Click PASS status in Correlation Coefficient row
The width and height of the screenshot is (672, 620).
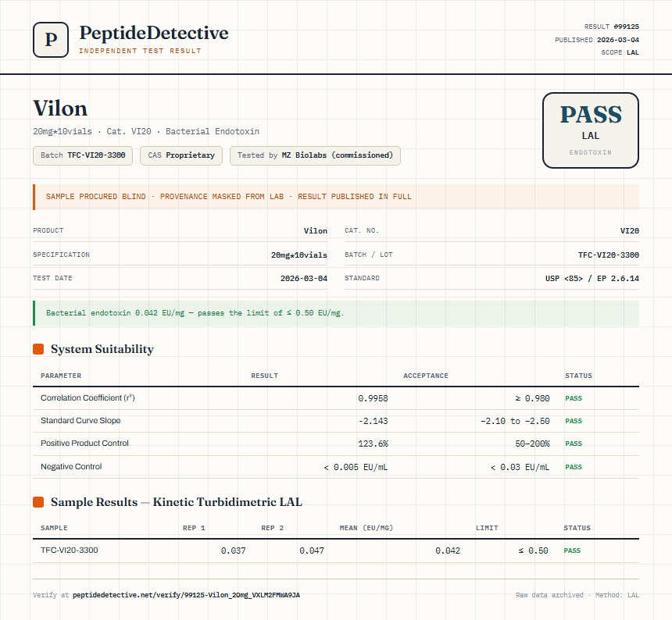[574, 398]
